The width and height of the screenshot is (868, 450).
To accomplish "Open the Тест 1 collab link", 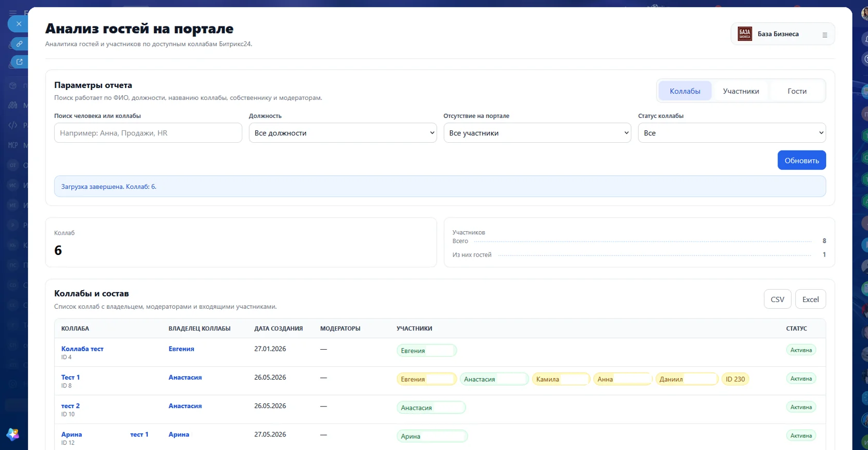I will coord(70,378).
